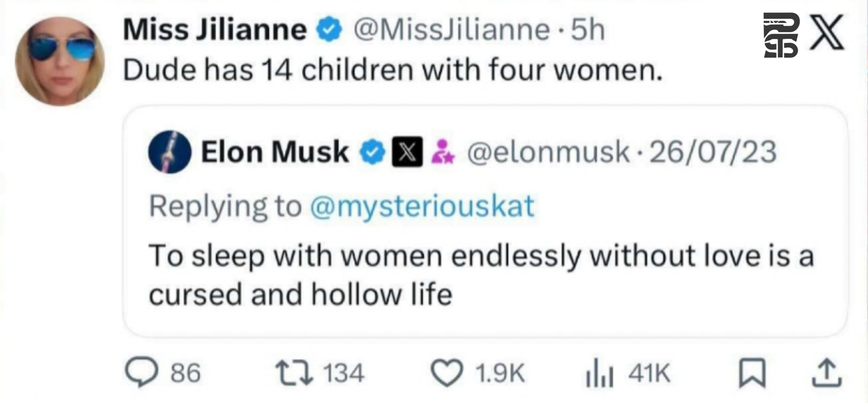Click the reply speech bubble icon
This screenshot has height=403, width=868.
point(141,372)
